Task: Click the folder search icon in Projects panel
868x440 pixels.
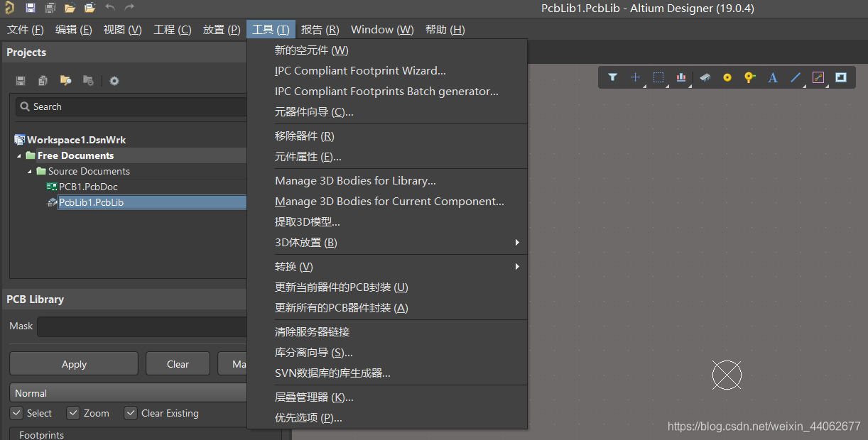Action: click(66, 81)
